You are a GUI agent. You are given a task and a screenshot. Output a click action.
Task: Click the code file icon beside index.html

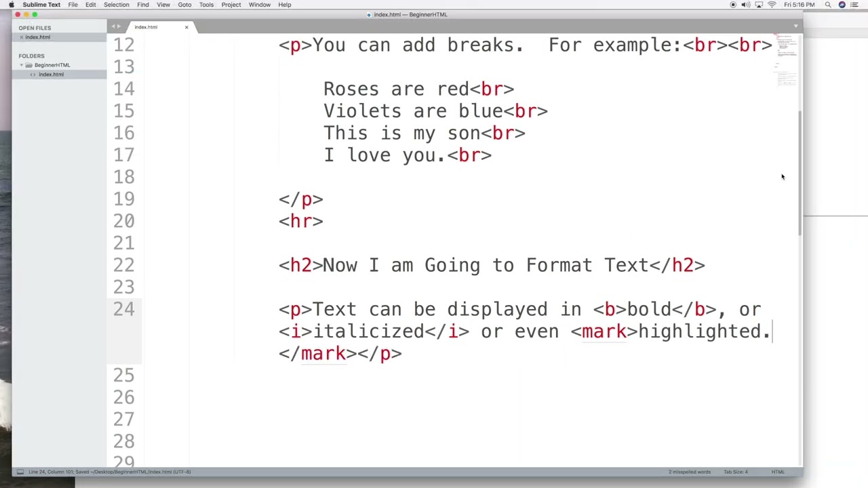click(33, 75)
